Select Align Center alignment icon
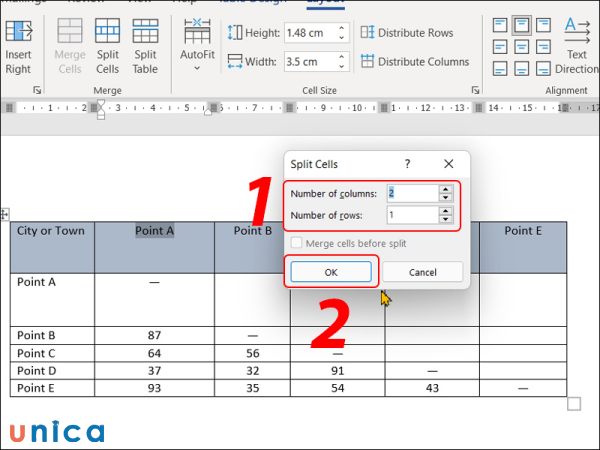 522,47
